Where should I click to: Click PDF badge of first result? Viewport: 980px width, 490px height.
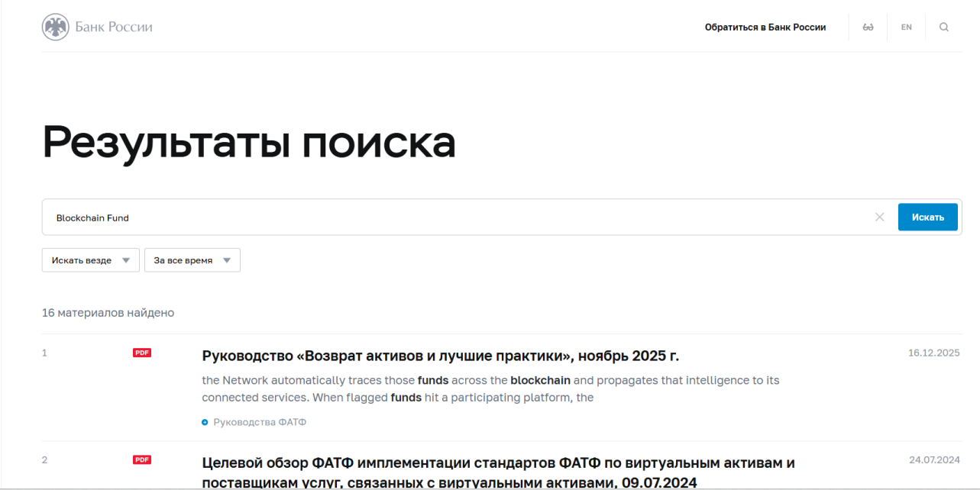coord(142,353)
